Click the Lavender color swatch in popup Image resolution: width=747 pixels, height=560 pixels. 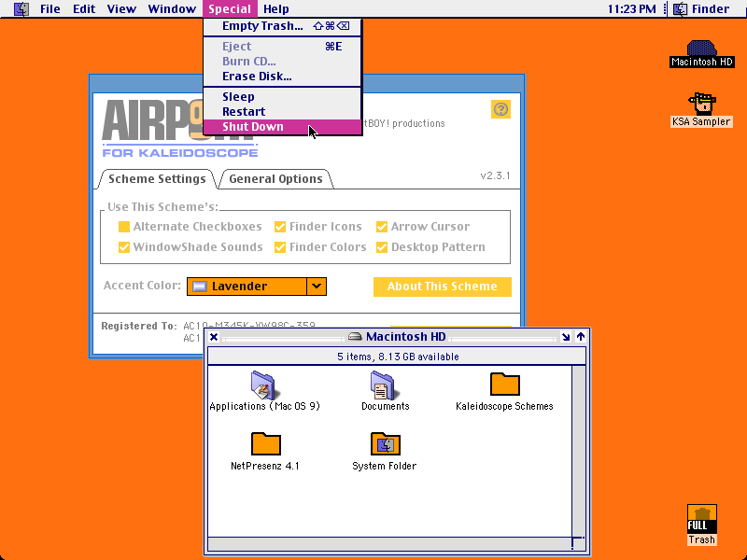pyautogui.click(x=200, y=287)
